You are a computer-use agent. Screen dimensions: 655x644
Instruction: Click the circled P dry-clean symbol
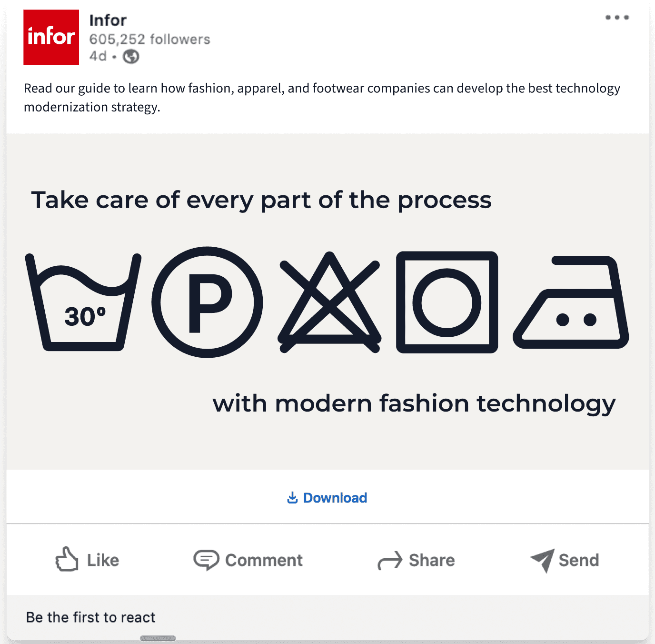pos(207,302)
